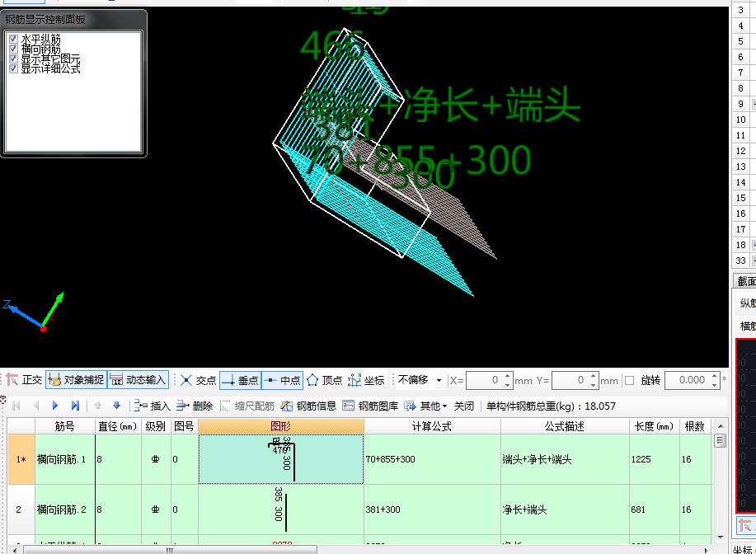The height and width of the screenshot is (554, 756).
Task: Click the 长度(mm) column header
Action: pyautogui.click(x=654, y=426)
